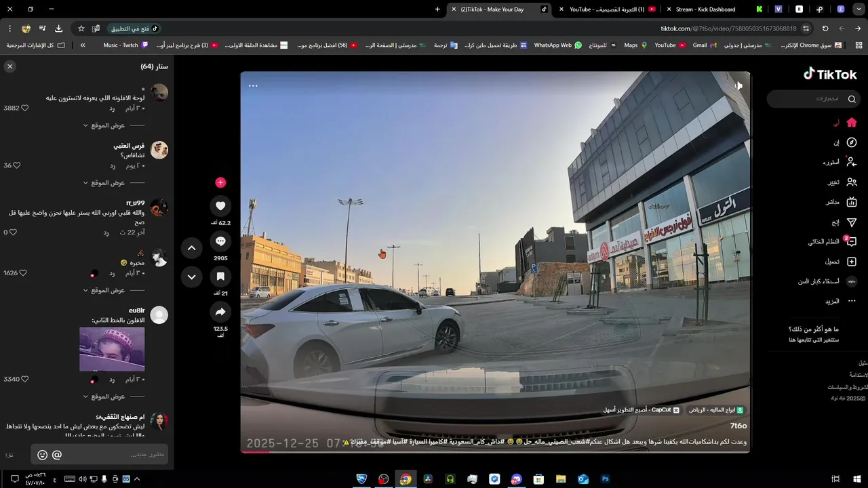Like the video with the heart icon
The image size is (868, 488).
click(220, 206)
